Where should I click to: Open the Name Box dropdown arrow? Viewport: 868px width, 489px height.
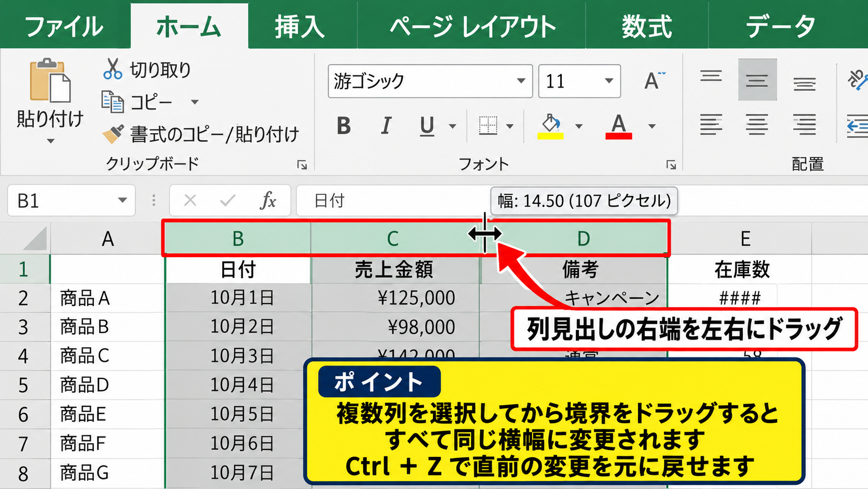(123, 200)
